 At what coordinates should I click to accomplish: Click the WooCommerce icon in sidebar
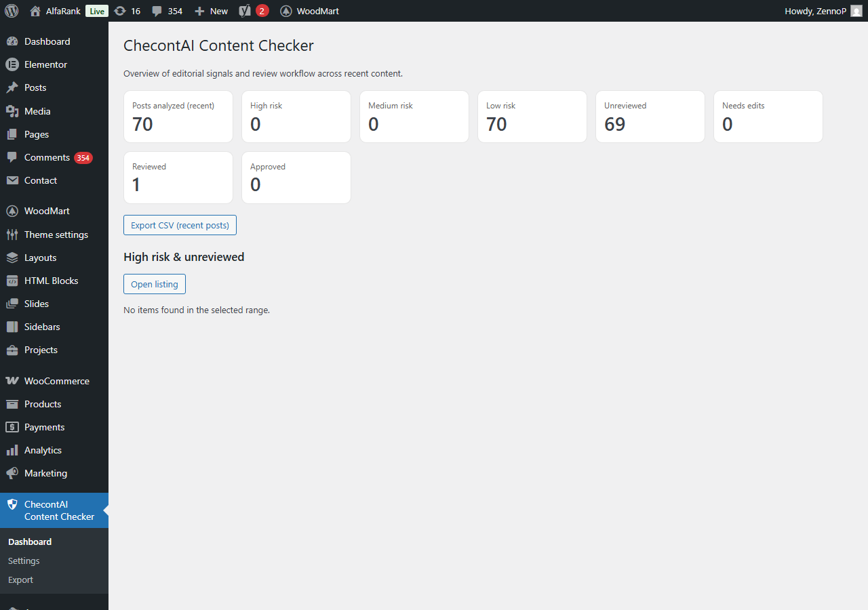coord(12,381)
